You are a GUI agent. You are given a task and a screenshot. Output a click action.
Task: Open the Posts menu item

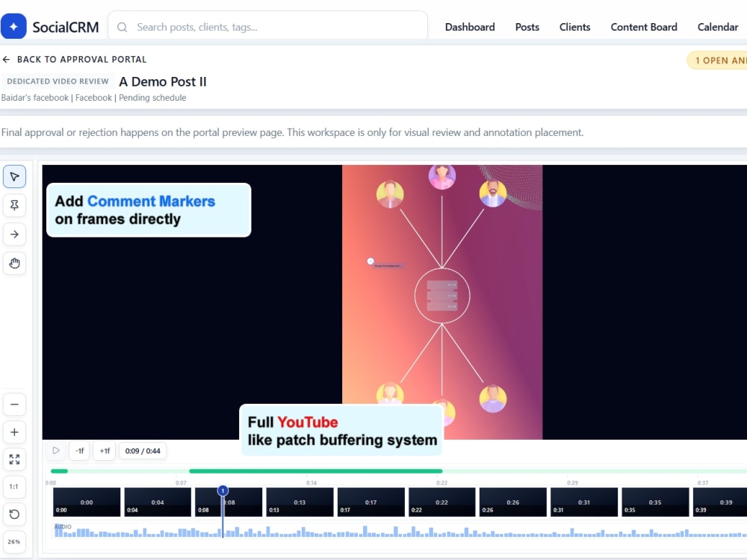(x=527, y=27)
